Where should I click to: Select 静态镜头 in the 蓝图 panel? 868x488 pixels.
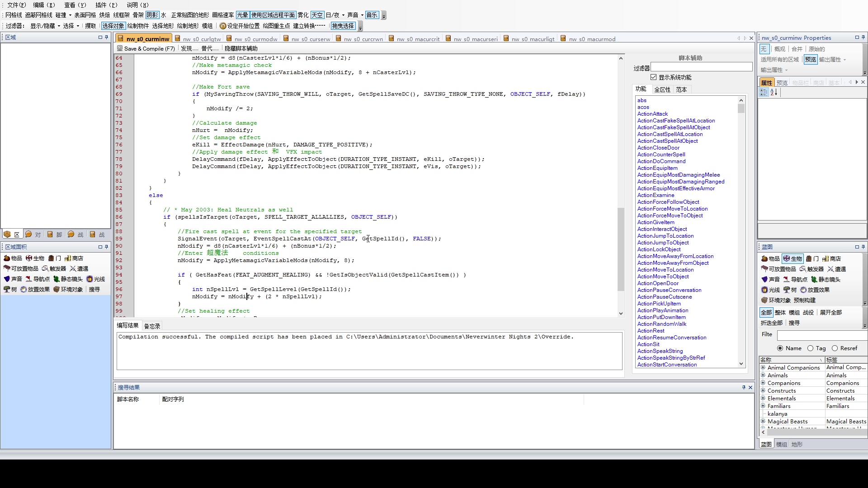click(826, 279)
